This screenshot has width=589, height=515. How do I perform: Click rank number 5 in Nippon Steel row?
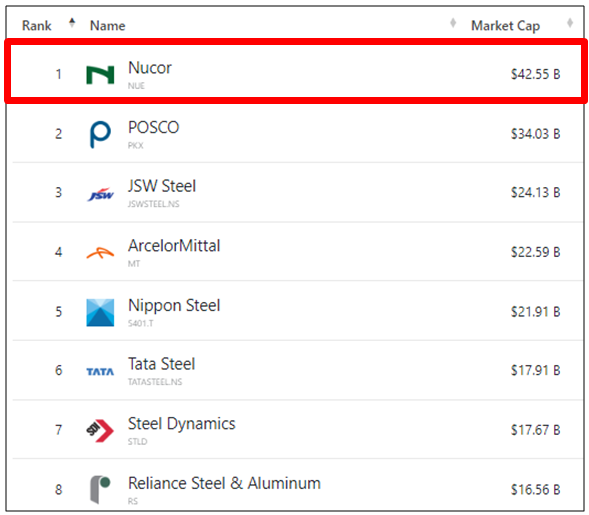[x=59, y=312]
